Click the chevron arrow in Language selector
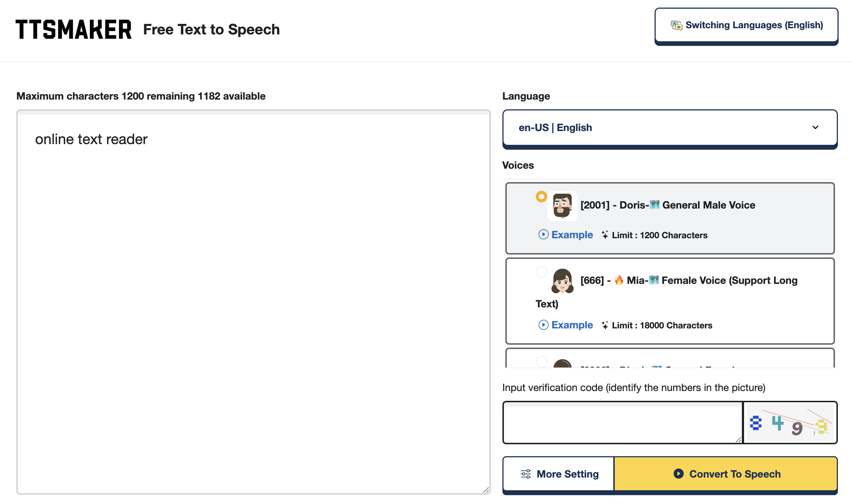The width and height of the screenshot is (852, 504). tap(815, 127)
